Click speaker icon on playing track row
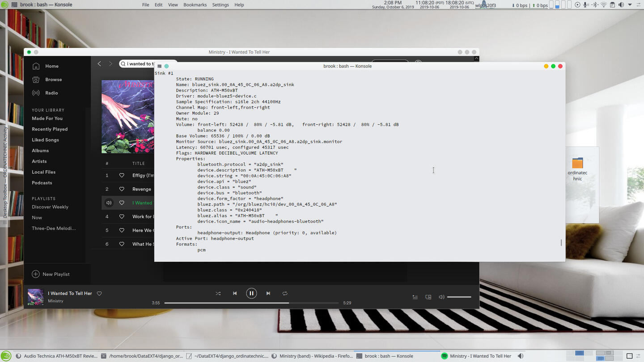This screenshot has height=362, width=644. point(109,203)
